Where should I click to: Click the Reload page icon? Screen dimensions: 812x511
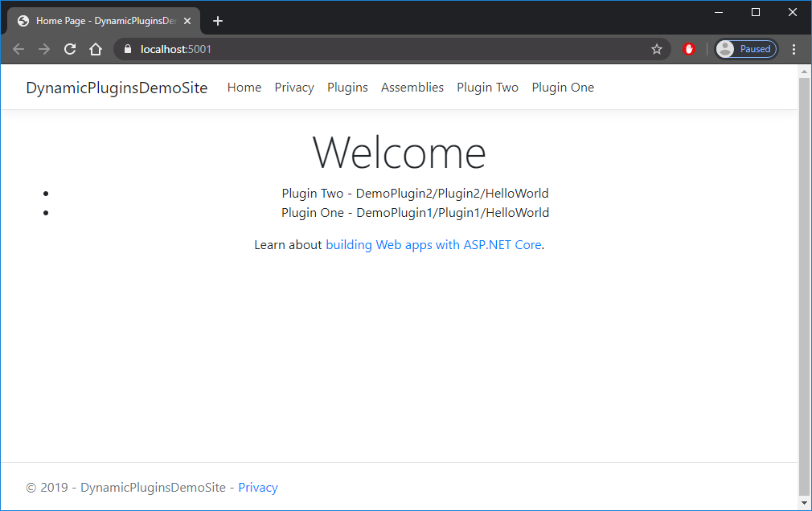pyautogui.click(x=70, y=49)
